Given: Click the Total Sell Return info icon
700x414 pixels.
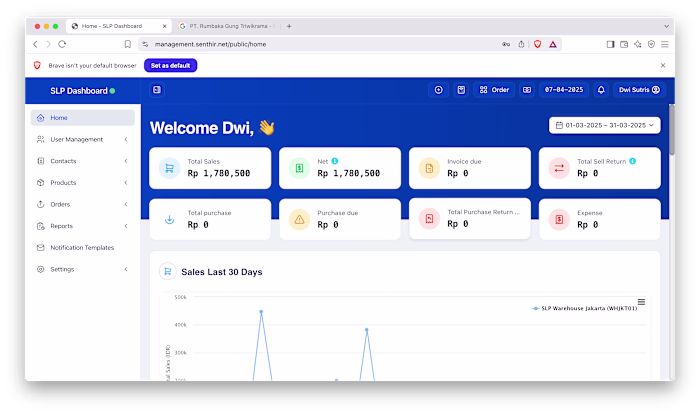Looking at the screenshot, I should [633, 161].
